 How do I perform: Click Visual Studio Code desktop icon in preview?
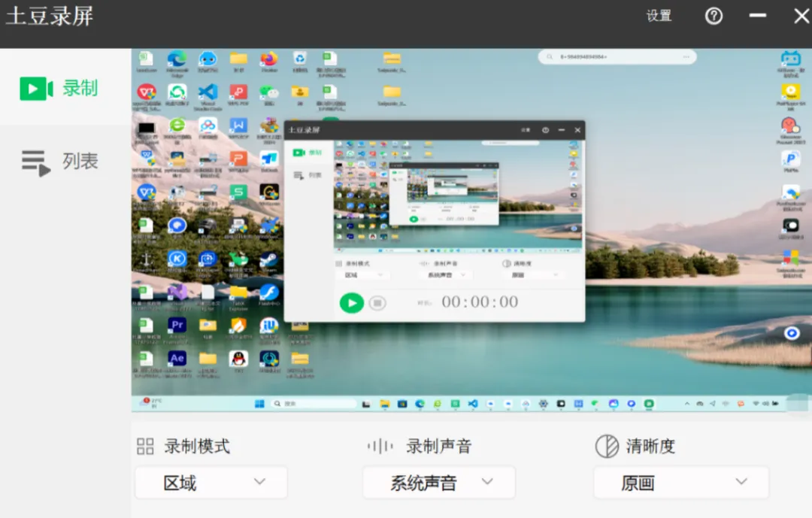208,92
